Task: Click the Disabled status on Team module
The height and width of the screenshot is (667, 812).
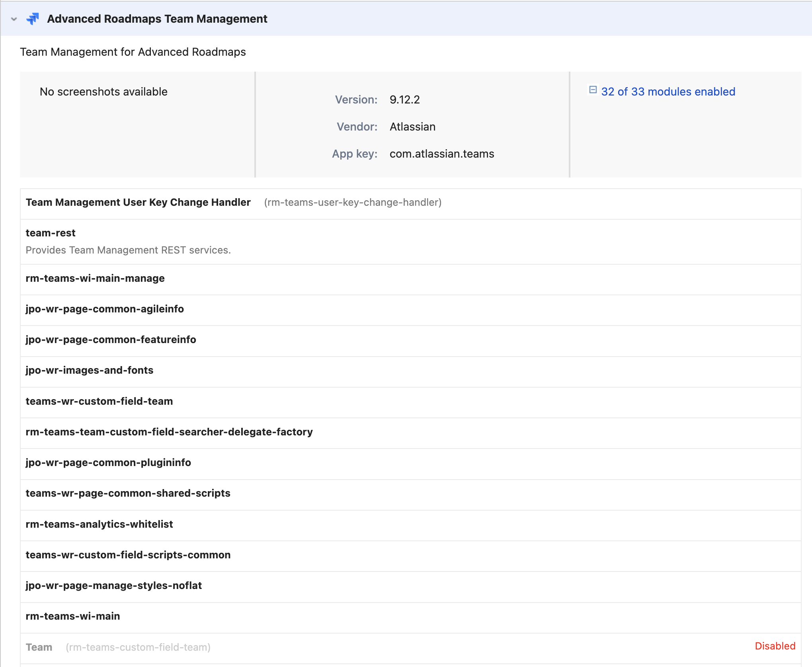Action: click(775, 646)
